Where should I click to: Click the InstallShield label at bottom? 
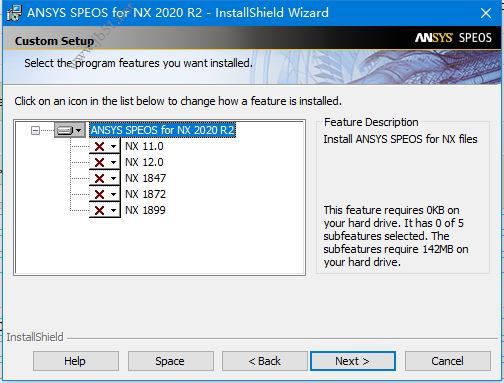point(35,337)
